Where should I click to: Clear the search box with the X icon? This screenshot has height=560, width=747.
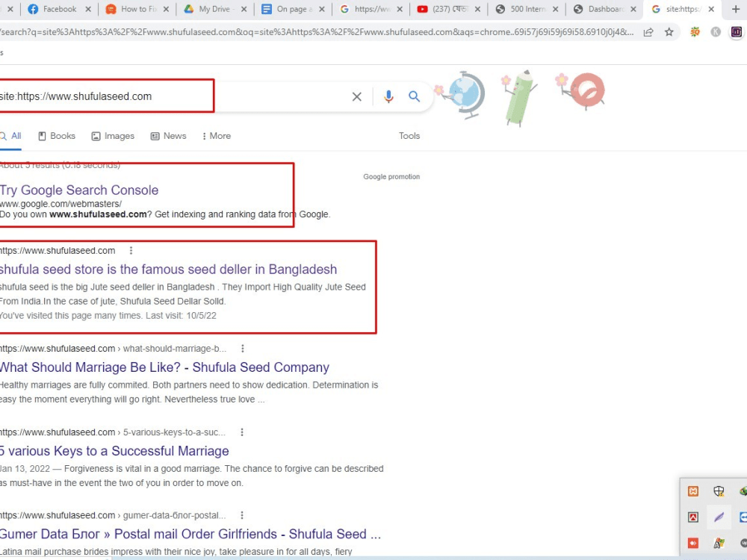tap(356, 96)
